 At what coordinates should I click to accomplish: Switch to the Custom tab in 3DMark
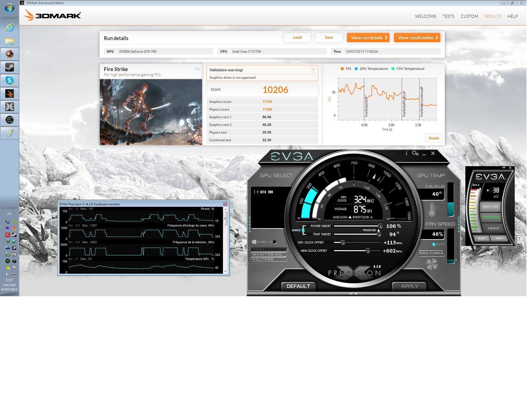[469, 16]
